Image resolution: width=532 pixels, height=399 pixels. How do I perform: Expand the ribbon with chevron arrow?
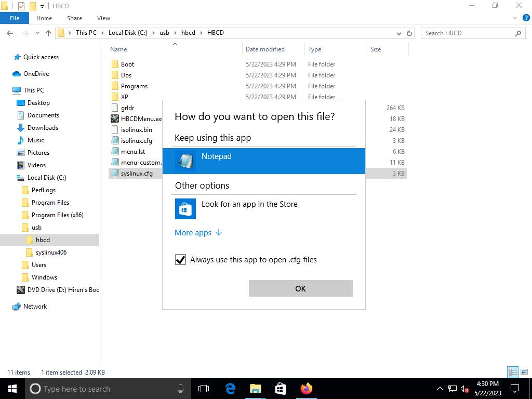[x=515, y=18]
